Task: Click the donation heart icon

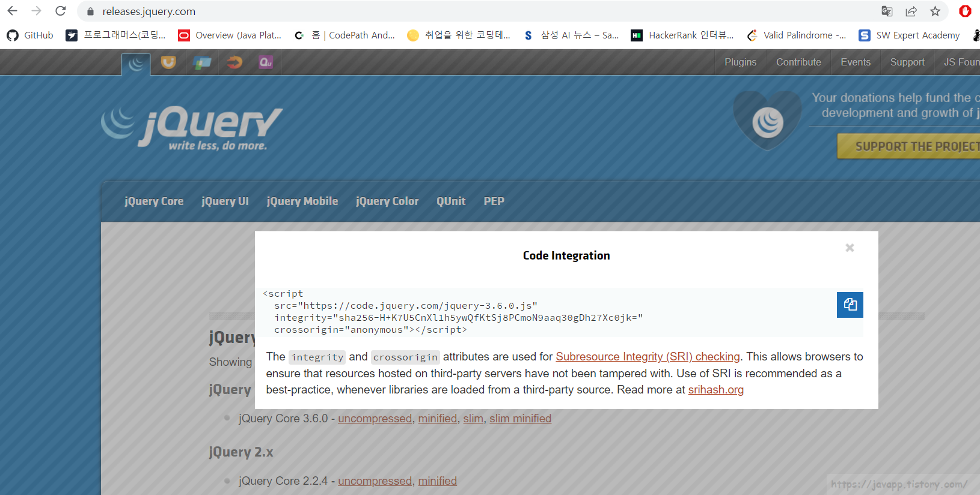Action: [767, 120]
